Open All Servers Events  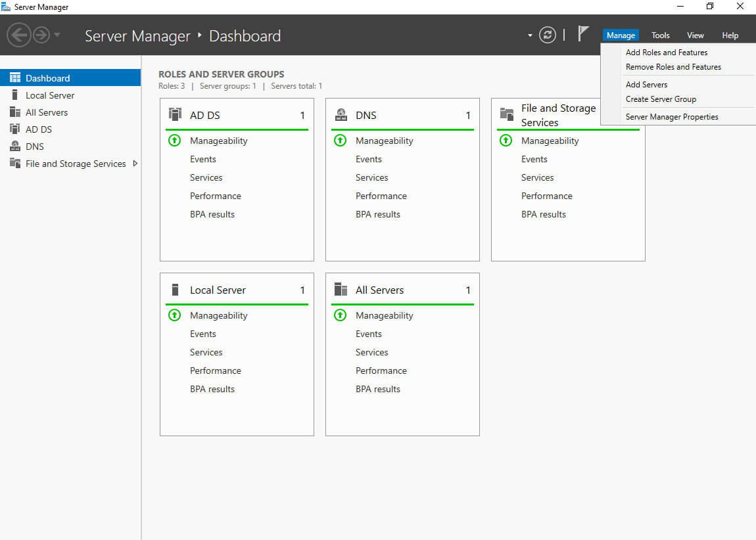[x=368, y=334]
